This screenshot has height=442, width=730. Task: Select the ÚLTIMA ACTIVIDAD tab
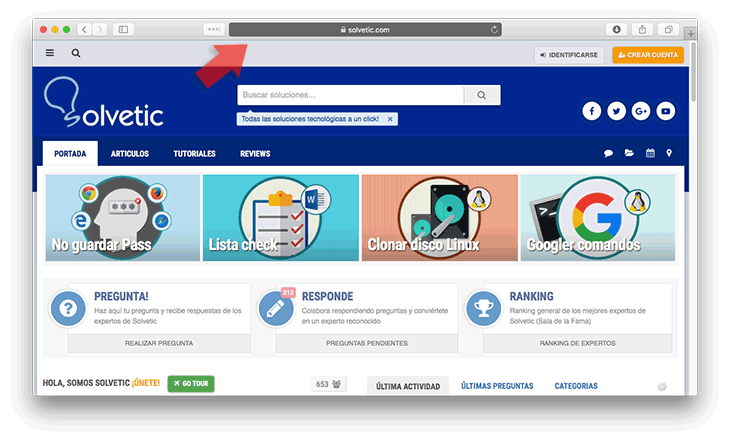(408, 386)
